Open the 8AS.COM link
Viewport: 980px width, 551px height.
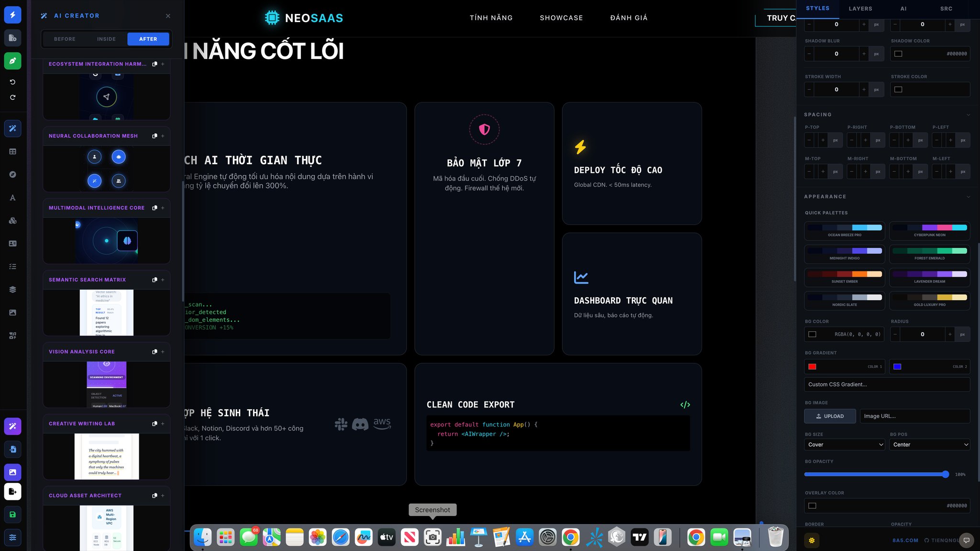tap(905, 540)
